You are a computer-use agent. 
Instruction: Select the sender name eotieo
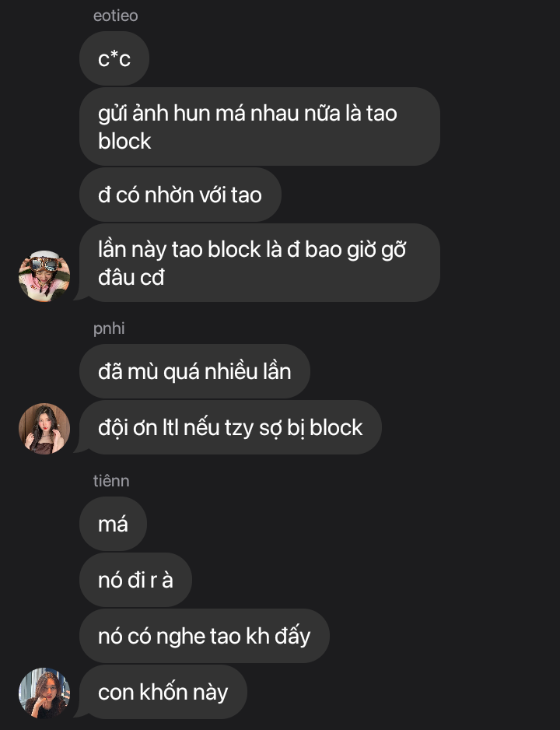pyautogui.click(x=115, y=16)
